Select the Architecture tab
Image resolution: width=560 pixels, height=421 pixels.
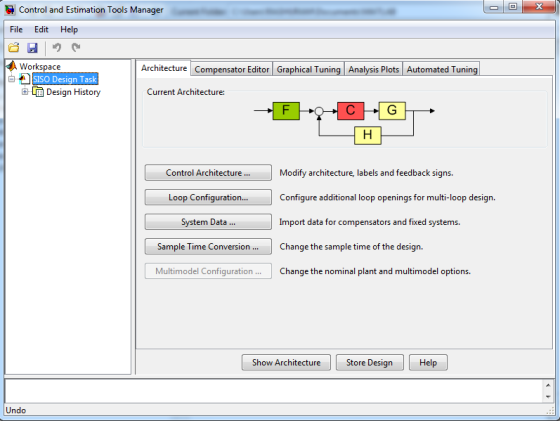[x=164, y=68]
